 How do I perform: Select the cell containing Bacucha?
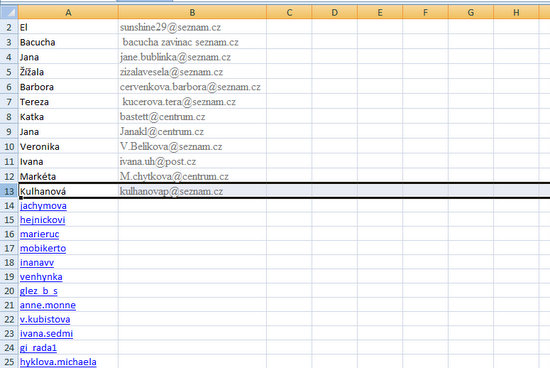(68, 42)
